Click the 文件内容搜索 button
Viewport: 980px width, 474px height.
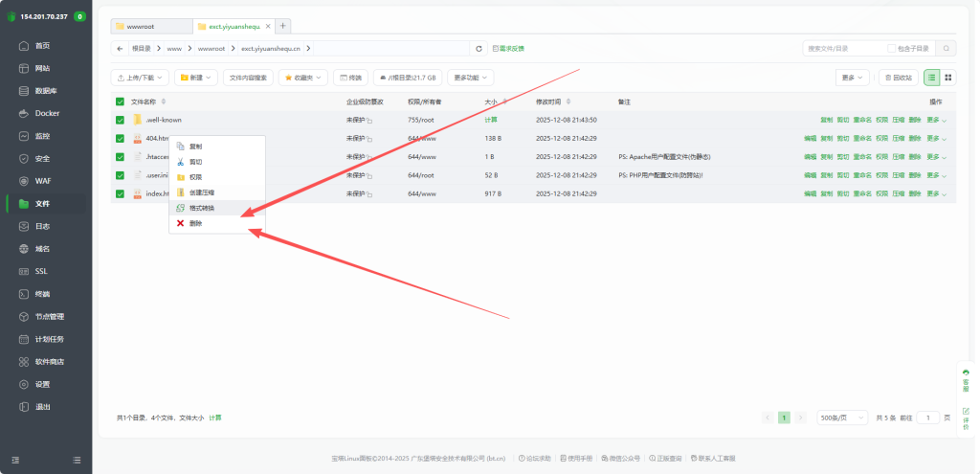pyautogui.click(x=249, y=78)
